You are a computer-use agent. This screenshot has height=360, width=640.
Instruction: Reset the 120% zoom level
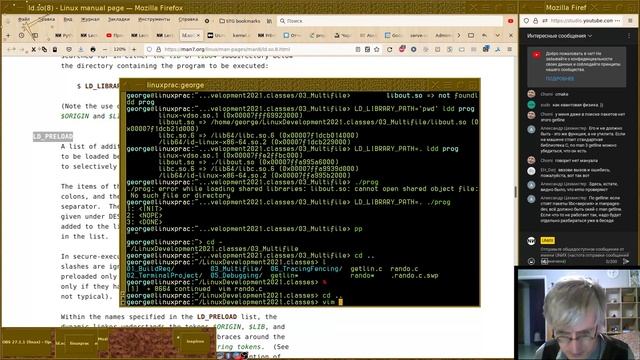click(x=119, y=49)
